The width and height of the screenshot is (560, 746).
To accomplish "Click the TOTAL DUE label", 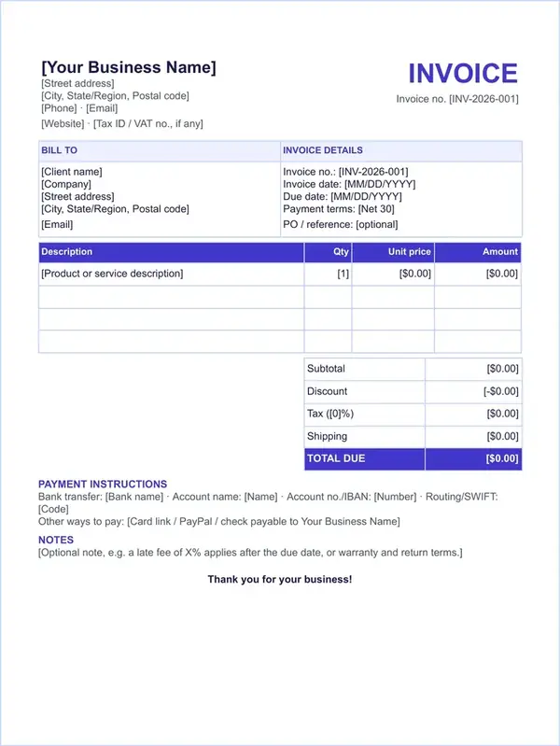I will (x=336, y=458).
